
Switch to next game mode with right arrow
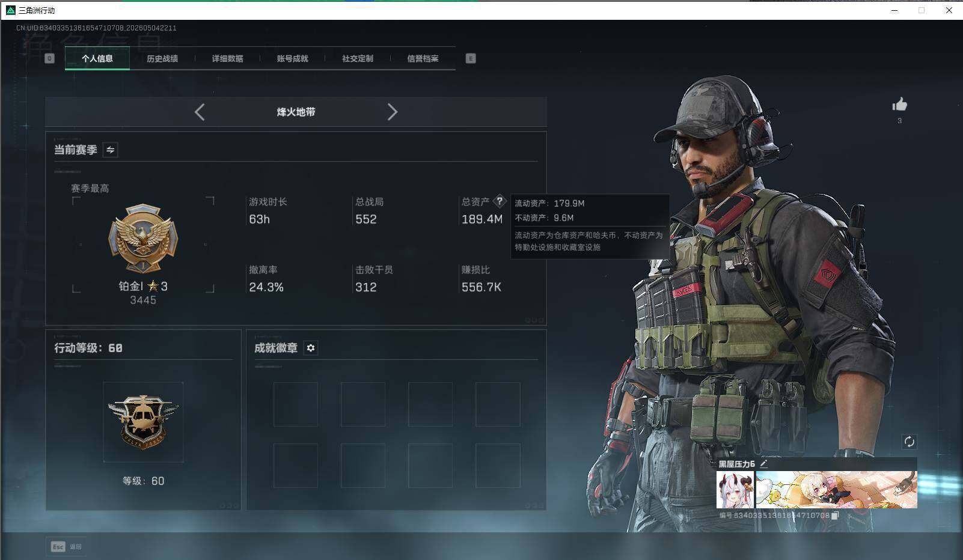tap(393, 112)
